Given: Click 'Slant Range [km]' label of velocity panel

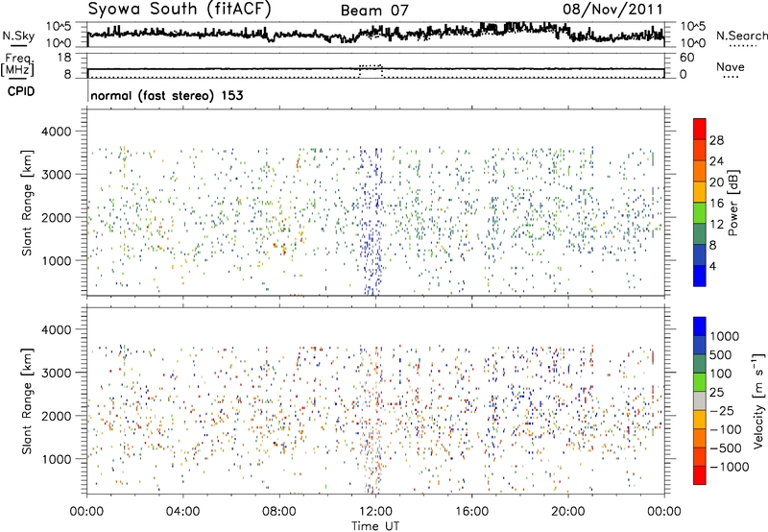Looking at the screenshot, I should click(x=27, y=400).
